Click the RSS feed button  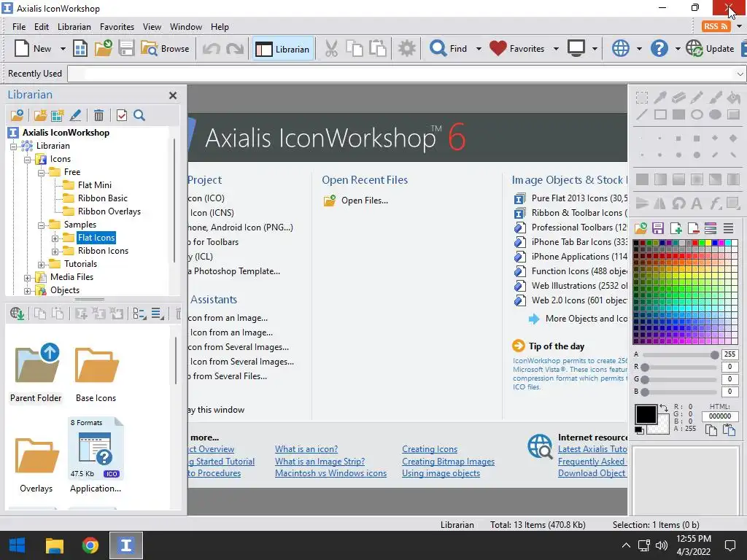(715, 26)
